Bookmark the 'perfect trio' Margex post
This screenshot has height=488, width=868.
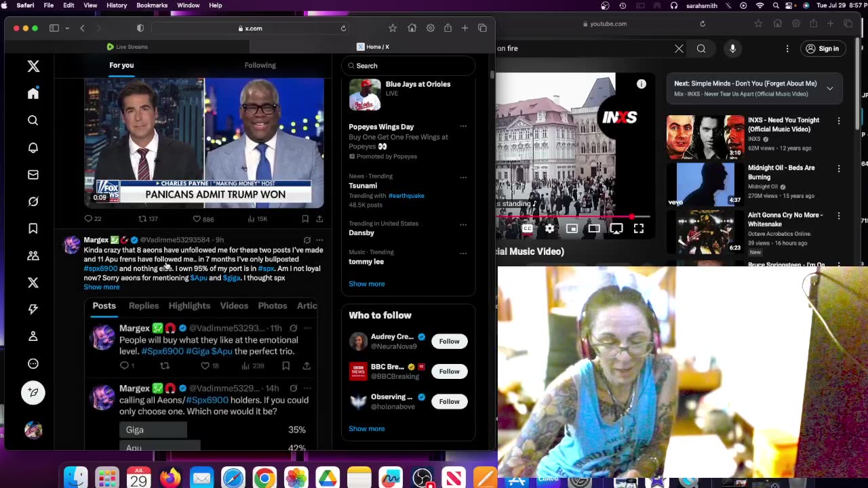coord(286,366)
